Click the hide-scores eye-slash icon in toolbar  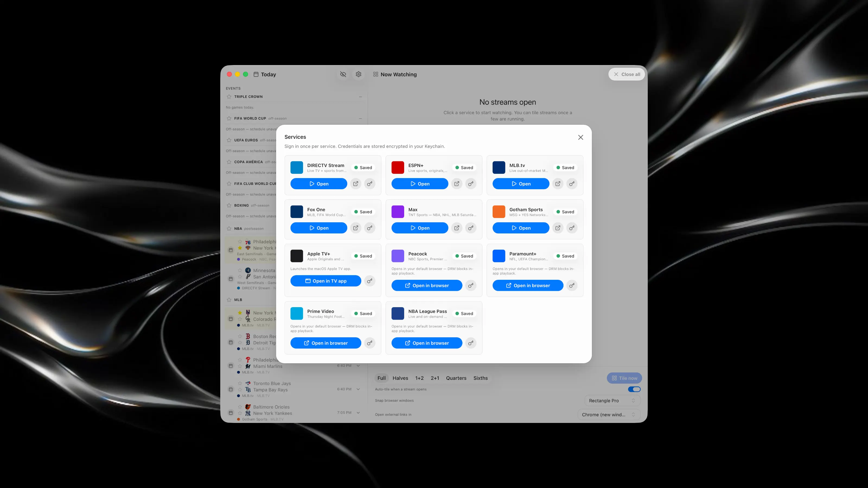click(343, 74)
